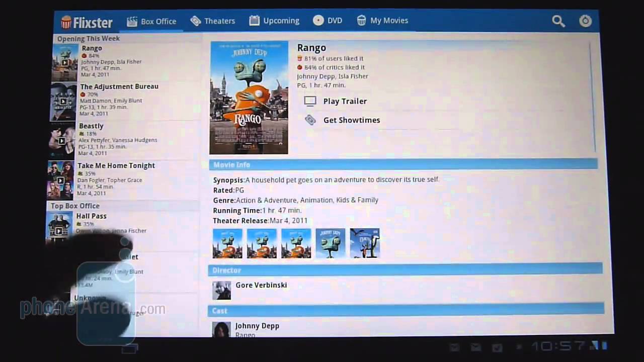
Task: Click the Movie Info section header
Action: point(404,164)
